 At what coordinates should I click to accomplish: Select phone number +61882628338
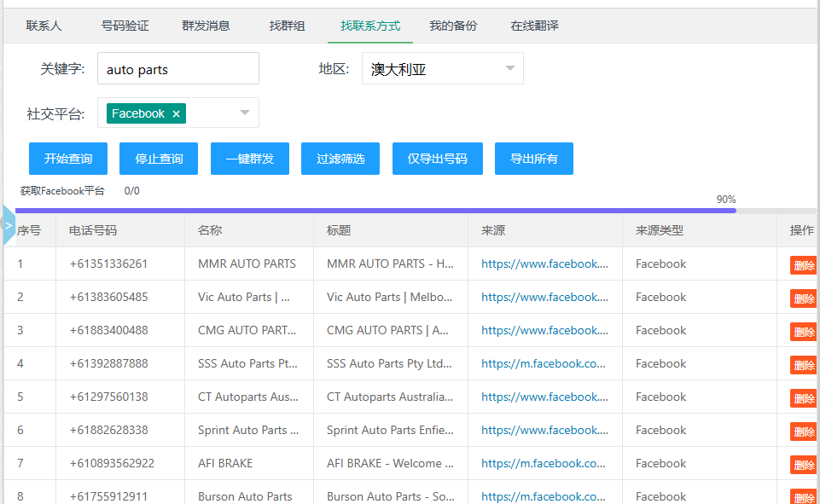point(108,430)
